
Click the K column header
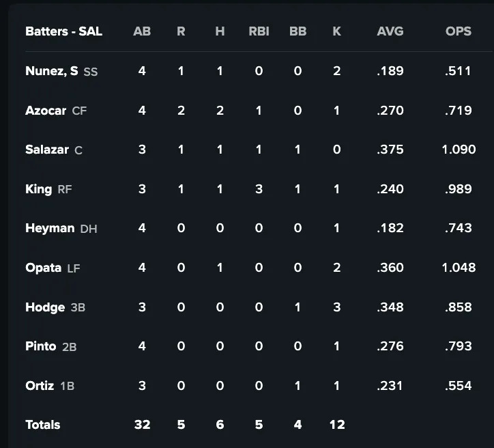click(336, 31)
